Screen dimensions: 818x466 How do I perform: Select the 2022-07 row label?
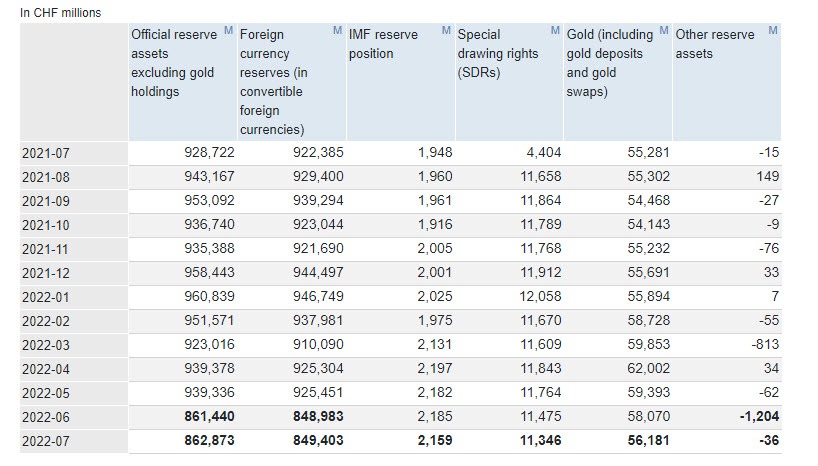(44, 440)
